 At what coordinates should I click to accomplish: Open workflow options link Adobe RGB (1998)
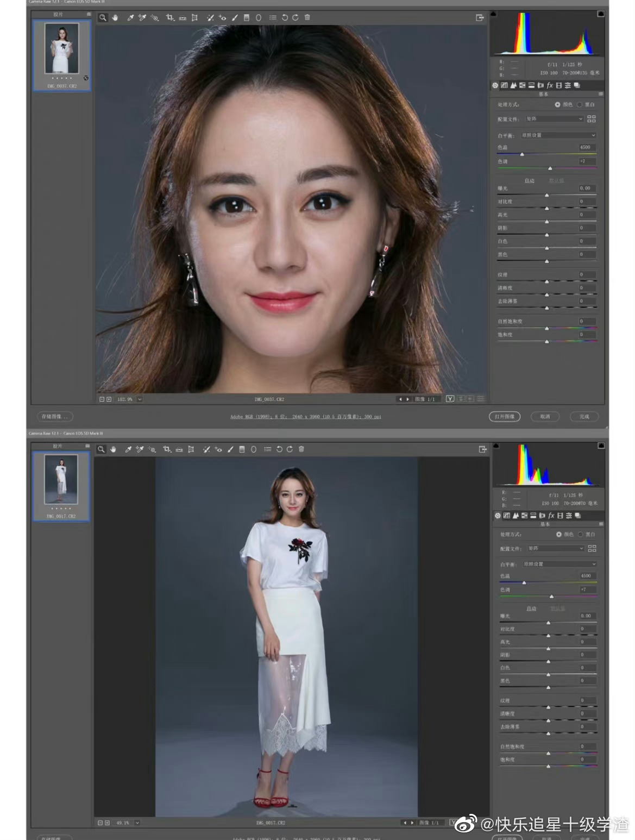[x=306, y=417]
